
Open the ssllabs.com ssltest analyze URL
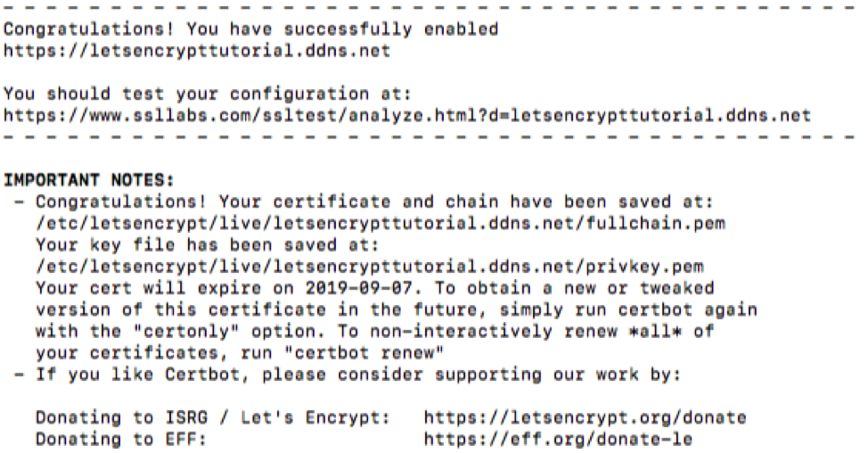[x=407, y=116]
